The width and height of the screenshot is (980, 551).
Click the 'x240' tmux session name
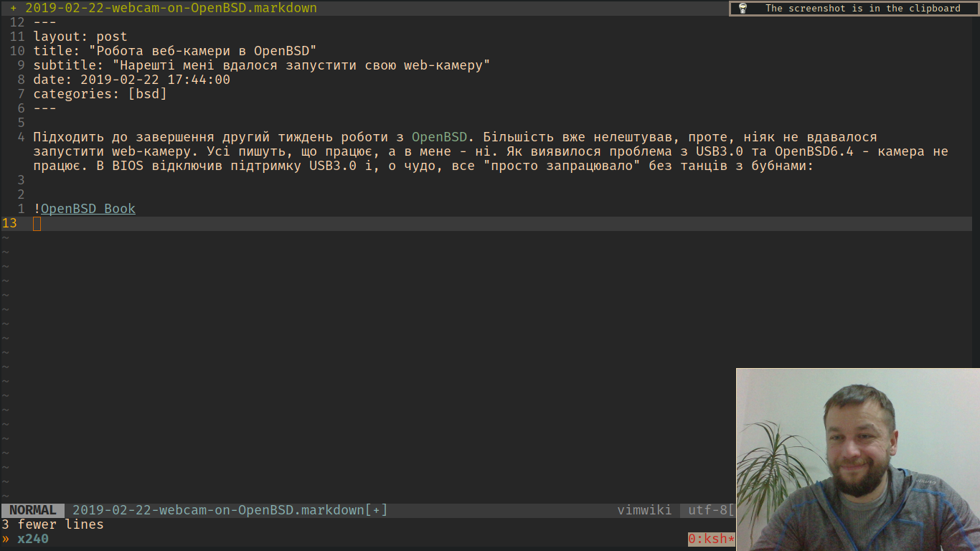pos(33,539)
